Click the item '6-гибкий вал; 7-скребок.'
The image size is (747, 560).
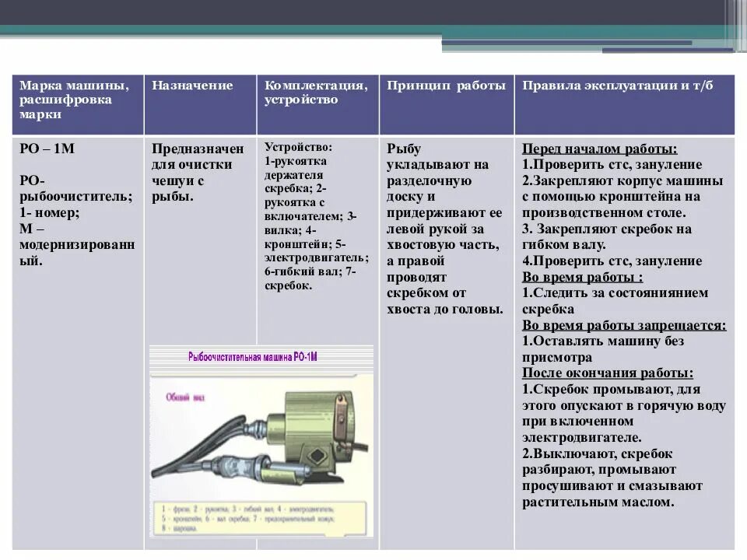pyautogui.click(x=310, y=278)
